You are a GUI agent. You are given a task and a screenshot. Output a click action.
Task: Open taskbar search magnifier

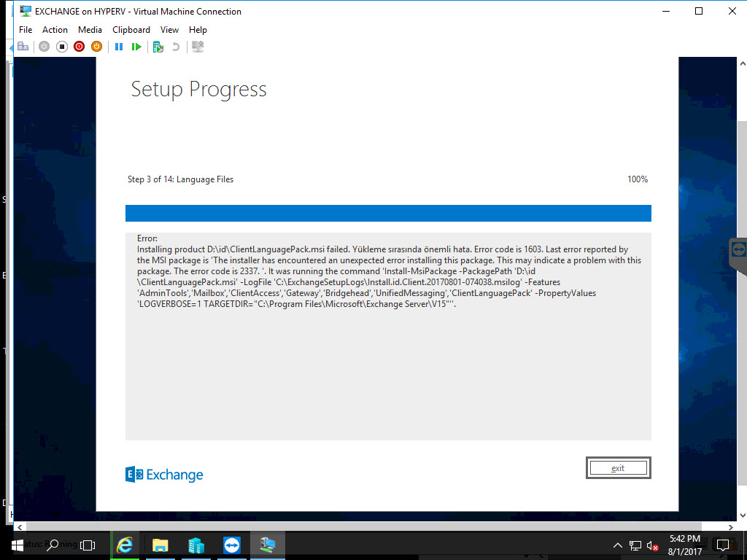53,545
